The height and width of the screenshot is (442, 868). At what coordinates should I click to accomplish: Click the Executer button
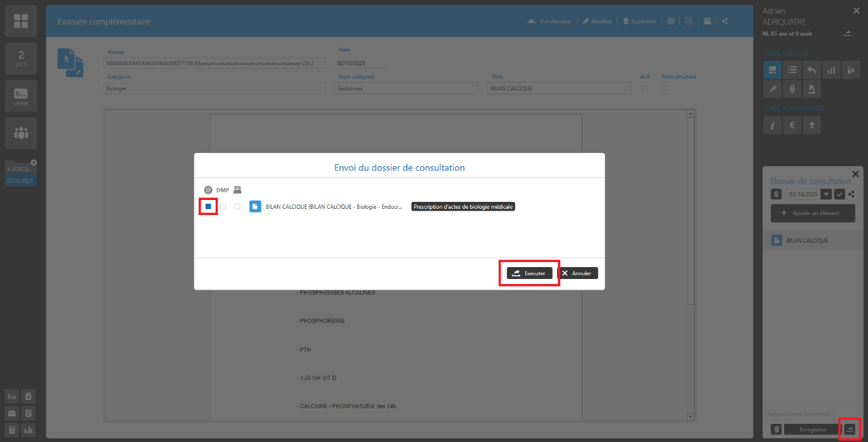pyautogui.click(x=529, y=273)
